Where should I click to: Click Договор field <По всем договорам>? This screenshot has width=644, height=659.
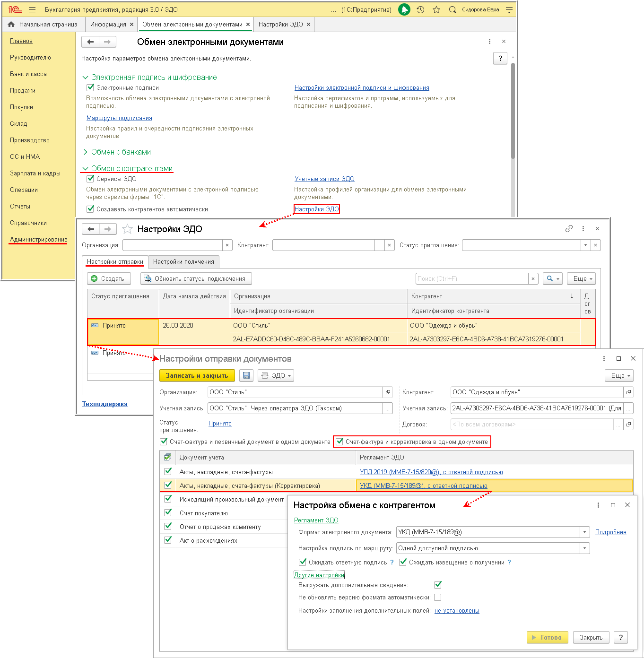(x=532, y=425)
